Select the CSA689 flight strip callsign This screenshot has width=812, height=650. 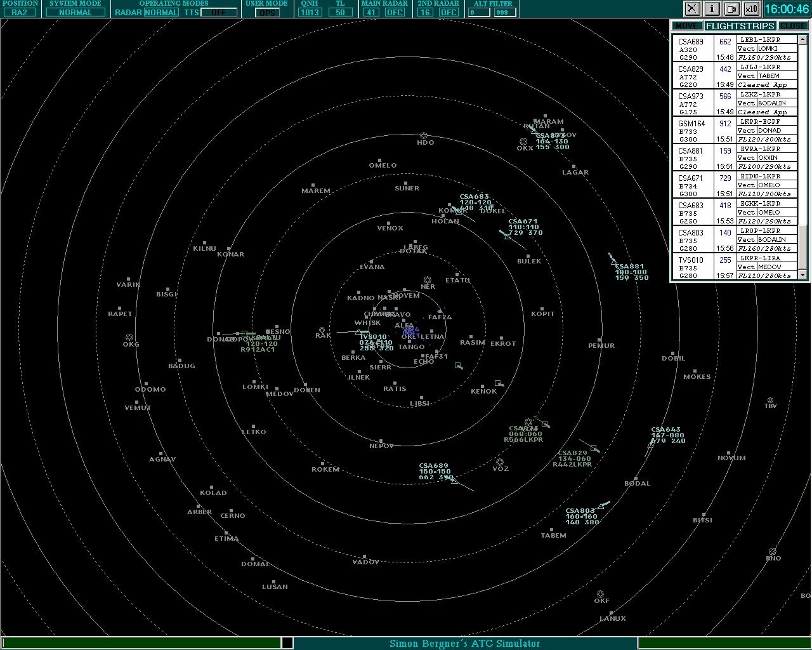point(690,42)
